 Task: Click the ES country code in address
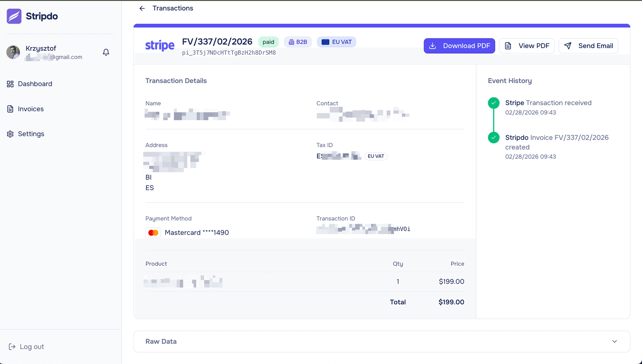click(x=149, y=188)
